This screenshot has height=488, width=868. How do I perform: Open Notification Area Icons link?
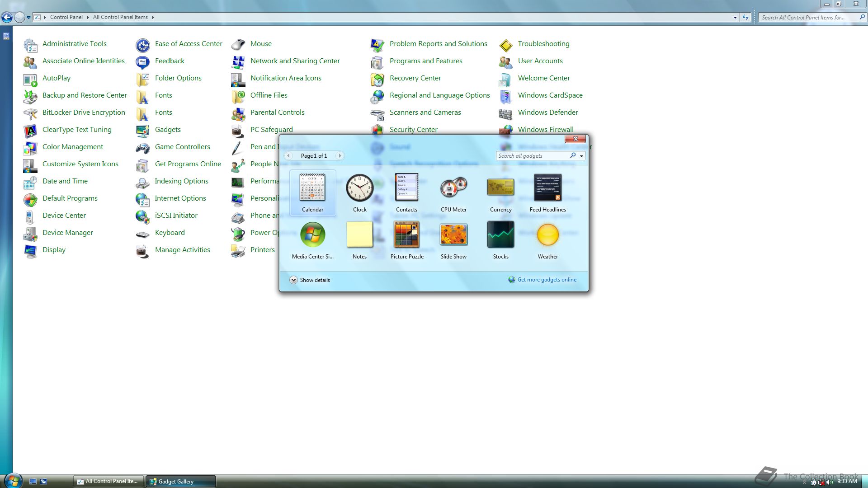[x=286, y=78]
